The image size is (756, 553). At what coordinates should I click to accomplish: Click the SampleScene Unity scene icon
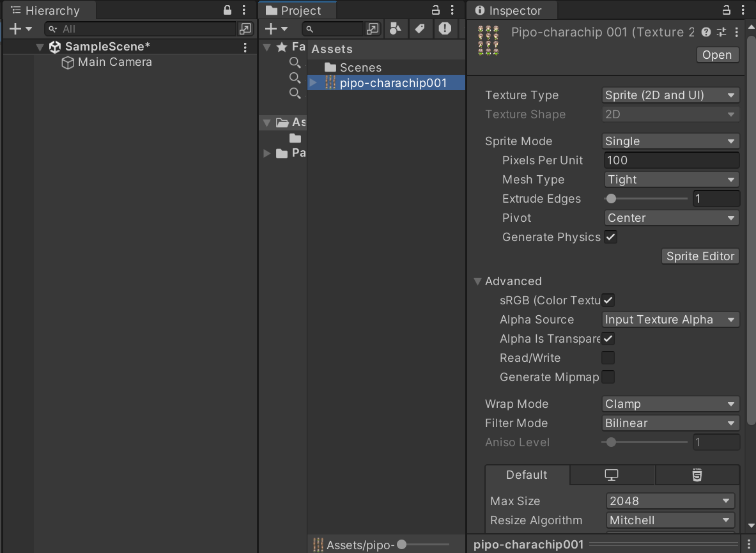click(x=55, y=47)
